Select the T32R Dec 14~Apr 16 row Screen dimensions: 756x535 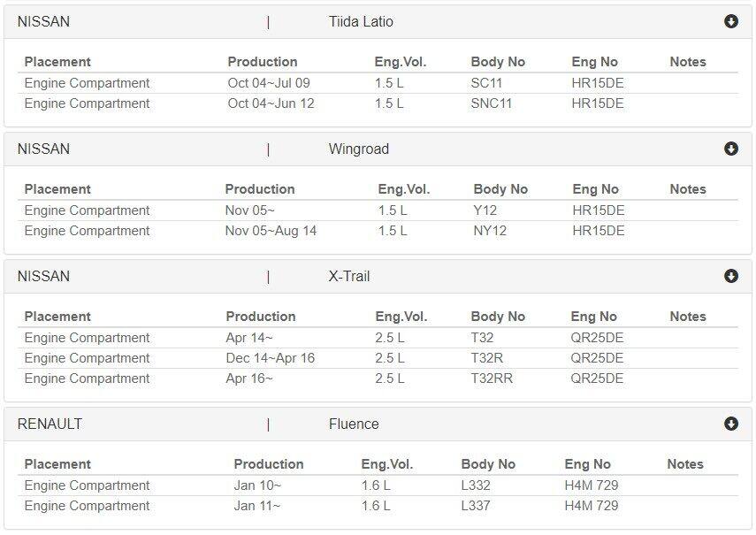coord(378,358)
